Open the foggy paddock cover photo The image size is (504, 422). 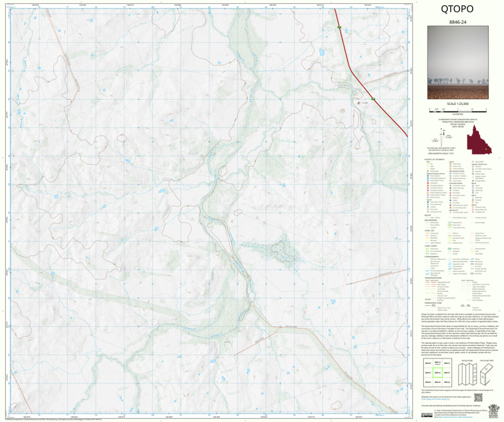click(457, 62)
